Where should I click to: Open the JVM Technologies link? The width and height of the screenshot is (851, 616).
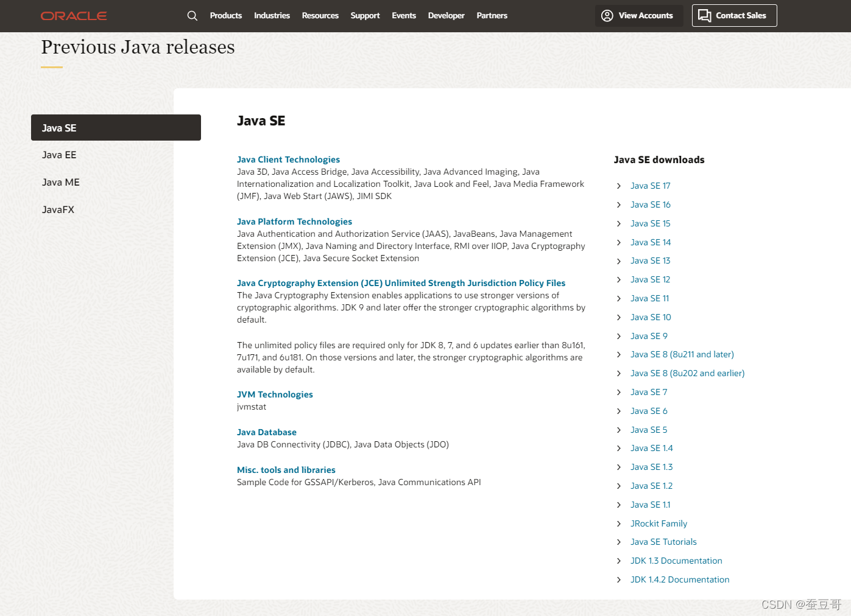(275, 394)
